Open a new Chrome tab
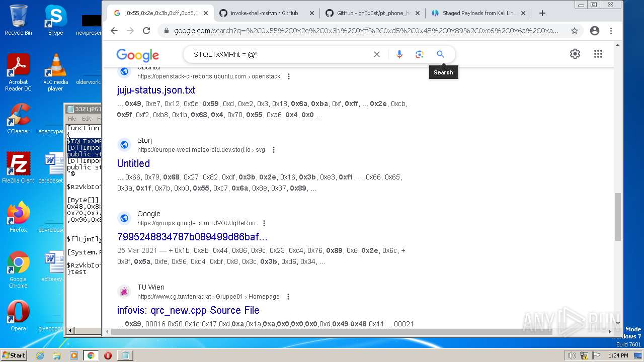 [x=542, y=13]
